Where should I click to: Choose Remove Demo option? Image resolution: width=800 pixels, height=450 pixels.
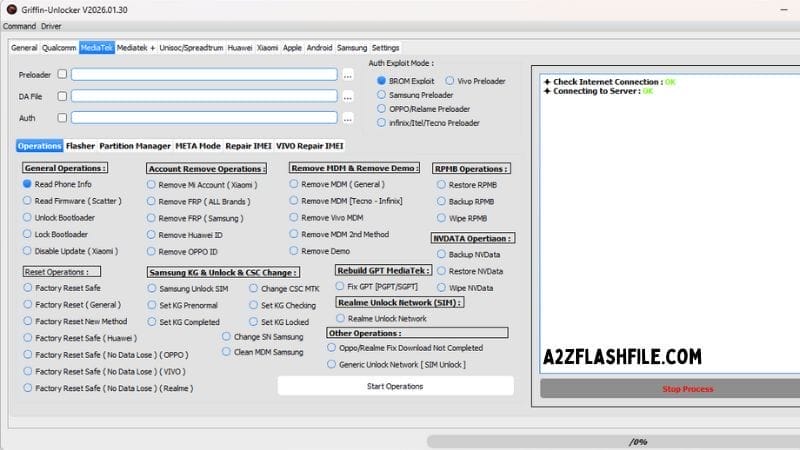[319, 251]
